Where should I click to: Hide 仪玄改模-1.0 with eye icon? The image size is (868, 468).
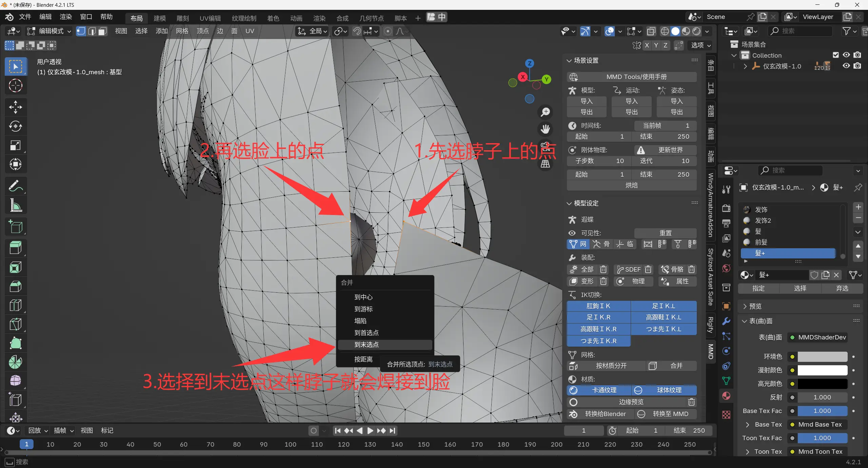pyautogui.click(x=846, y=66)
